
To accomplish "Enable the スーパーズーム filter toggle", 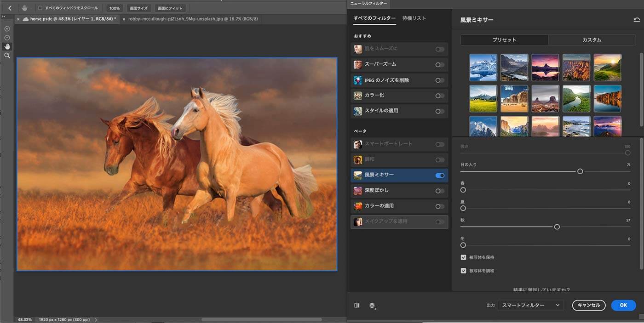I will pyautogui.click(x=440, y=65).
